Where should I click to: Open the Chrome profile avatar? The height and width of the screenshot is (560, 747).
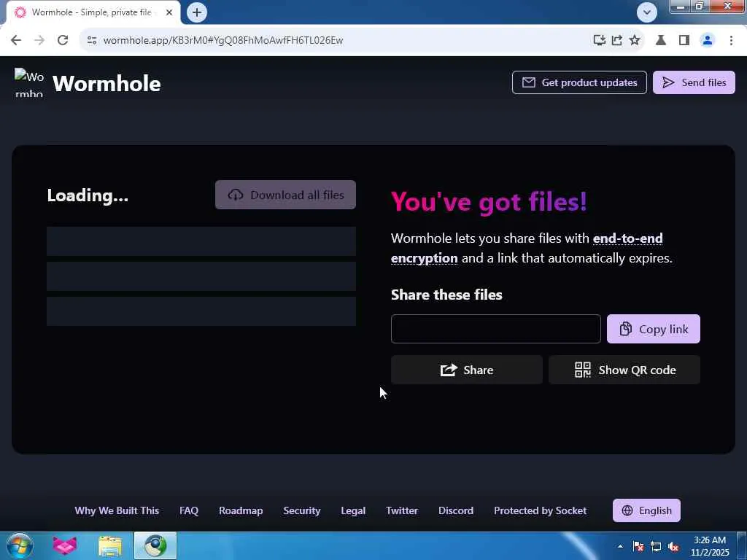pyautogui.click(x=708, y=41)
